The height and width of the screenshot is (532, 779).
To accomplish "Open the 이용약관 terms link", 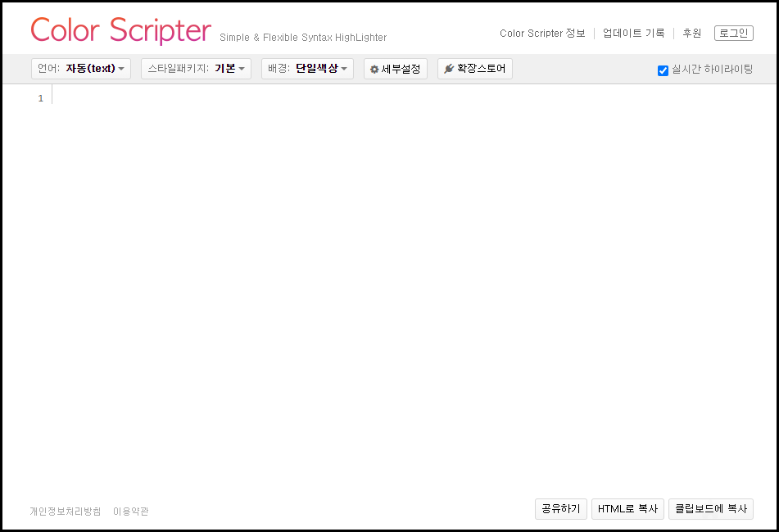I will click(x=131, y=512).
